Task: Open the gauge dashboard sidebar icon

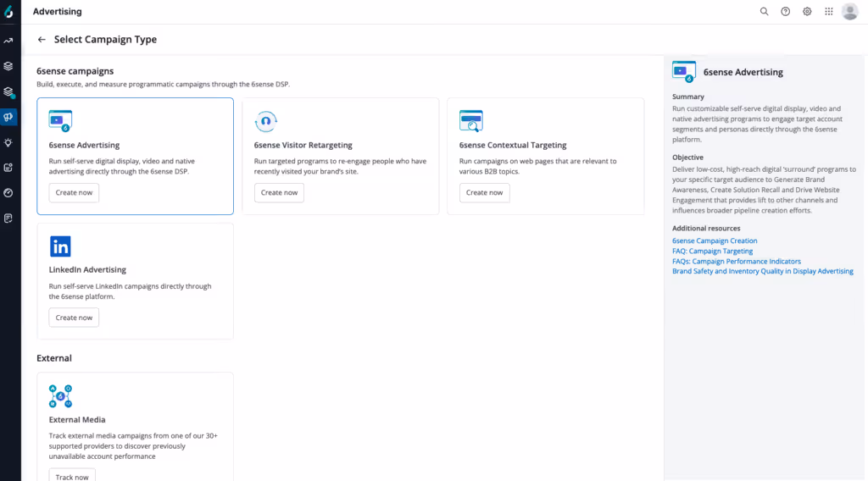Action: (x=8, y=193)
